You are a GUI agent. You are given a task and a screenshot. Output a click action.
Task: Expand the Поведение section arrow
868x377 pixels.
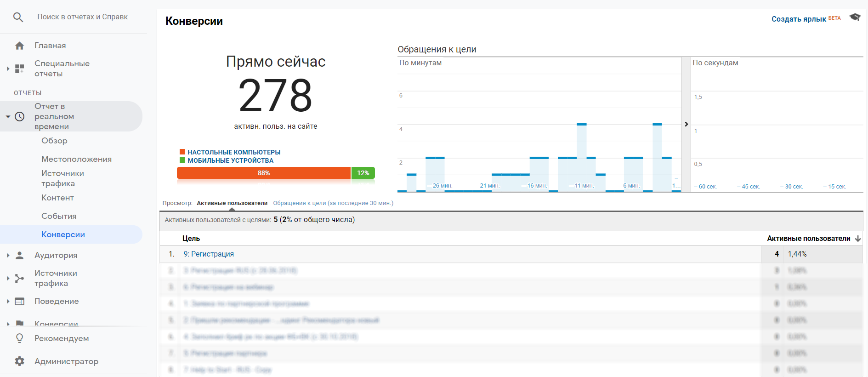[x=8, y=301]
